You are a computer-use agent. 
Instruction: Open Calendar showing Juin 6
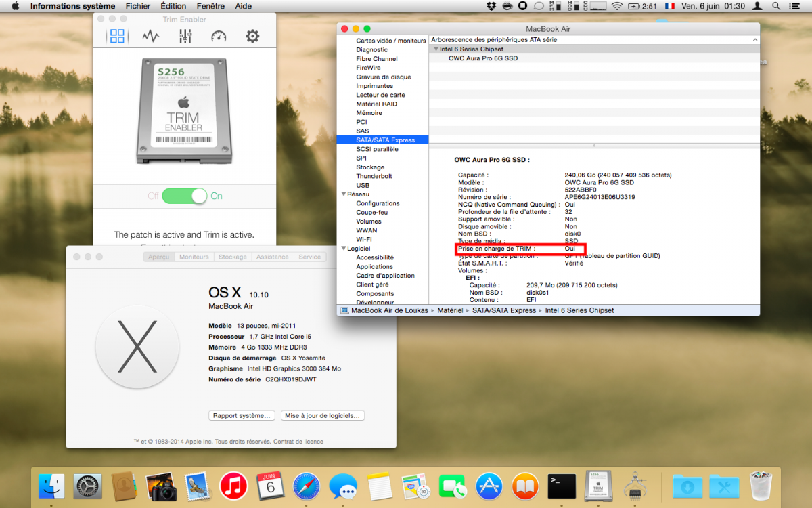pos(270,486)
